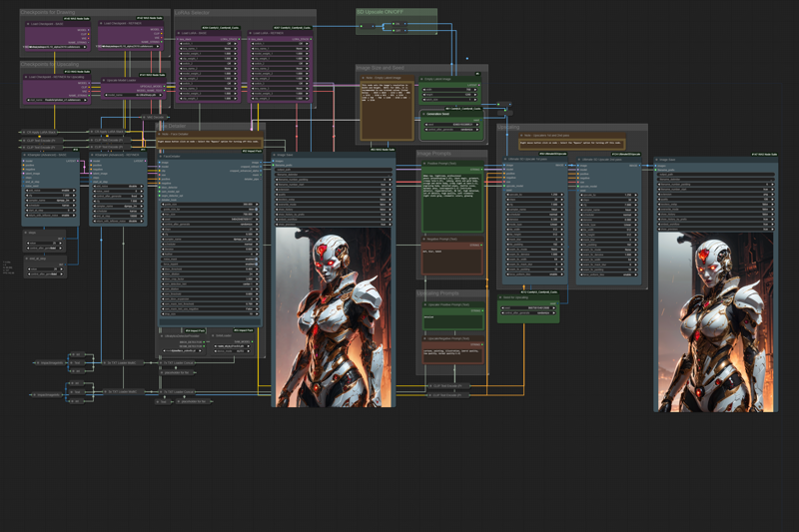The width and height of the screenshot is (799, 532).
Task: Collapse the Load Checkpoint - BASE node
Action: (27, 22)
